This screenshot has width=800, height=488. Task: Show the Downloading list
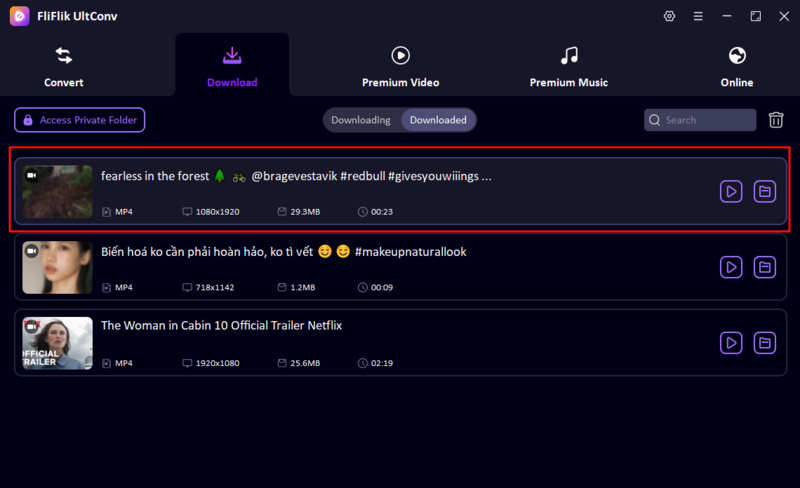pos(361,120)
